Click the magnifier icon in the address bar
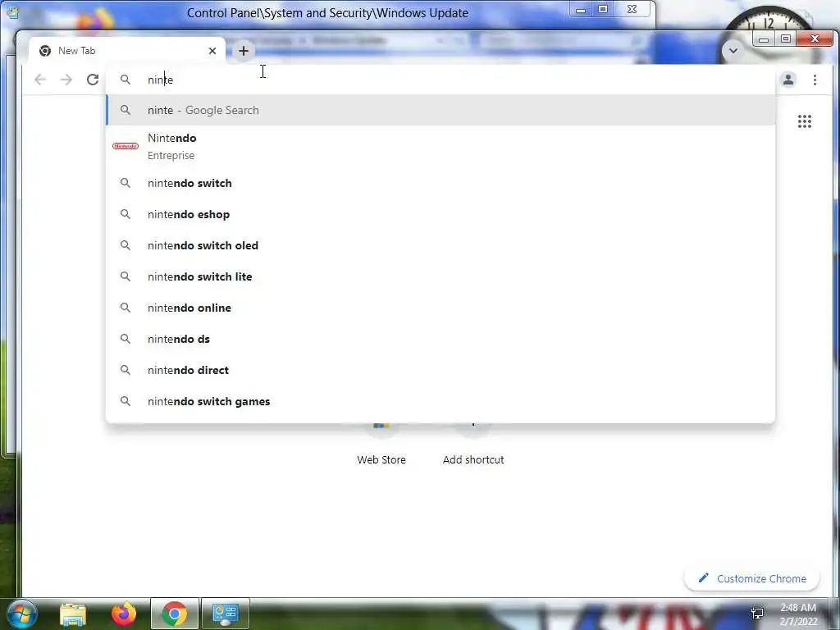 pos(126,80)
